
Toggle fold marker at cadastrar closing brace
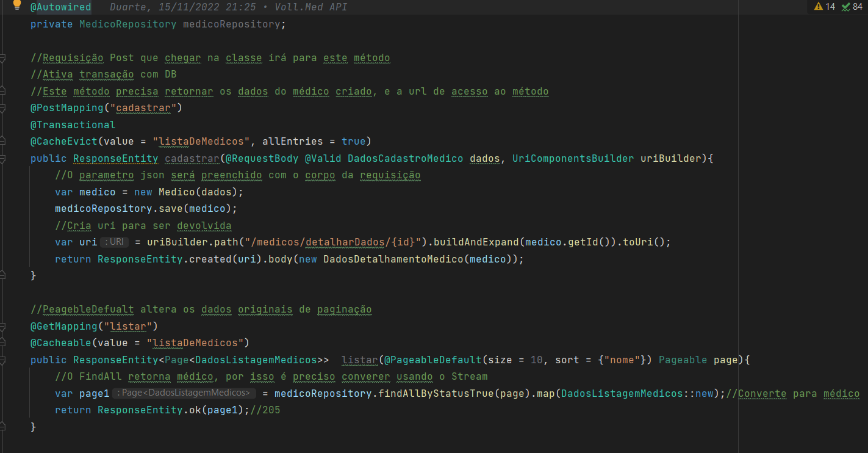tap(2, 275)
